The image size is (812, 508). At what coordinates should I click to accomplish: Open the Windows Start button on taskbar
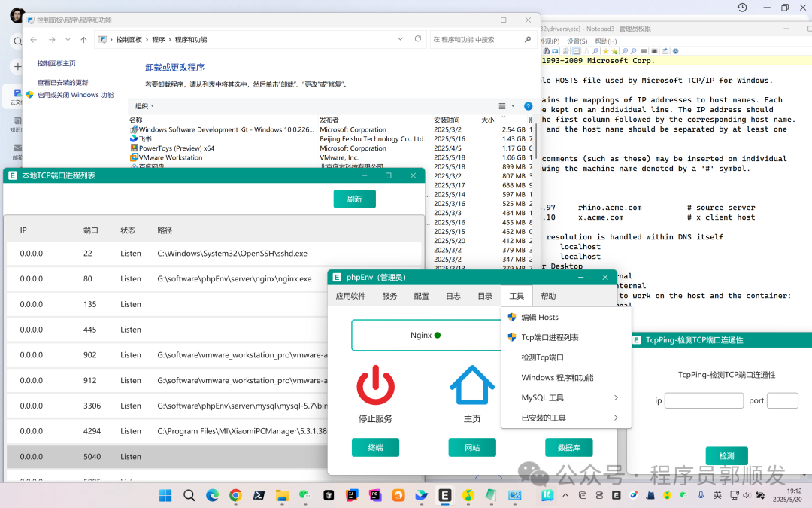[x=165, y=495]
